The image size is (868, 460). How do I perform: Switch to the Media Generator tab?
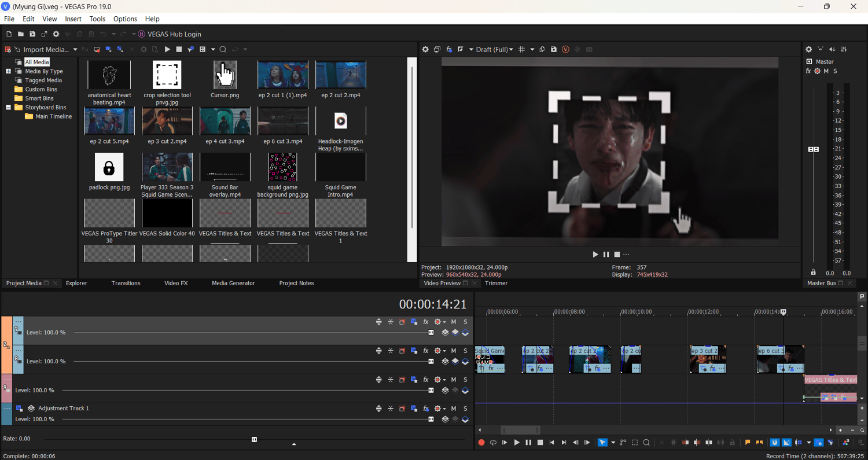[x=233, y=283]
